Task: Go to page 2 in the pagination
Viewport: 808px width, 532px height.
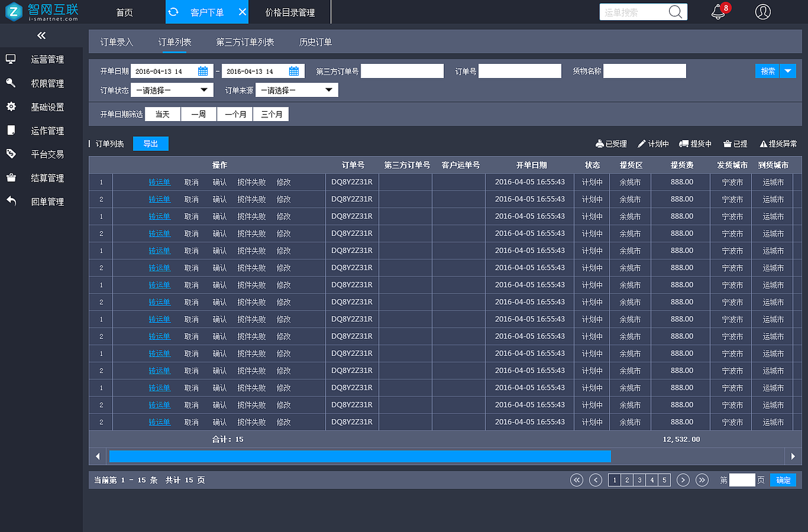Action: [x=627, y=480]
